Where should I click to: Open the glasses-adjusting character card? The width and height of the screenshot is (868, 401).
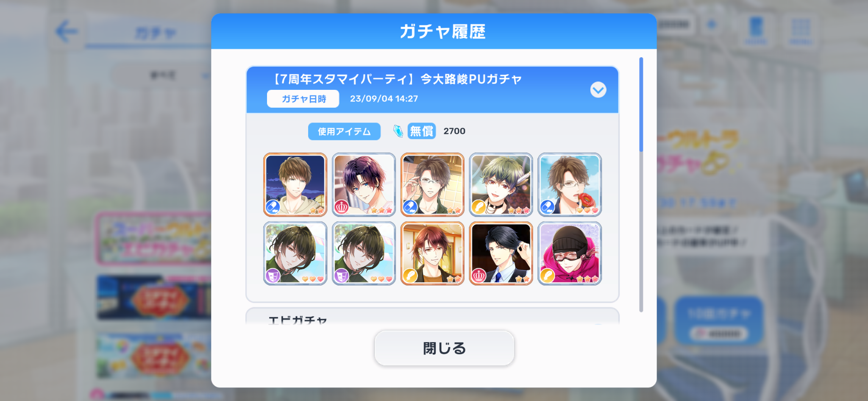point(432,184)
